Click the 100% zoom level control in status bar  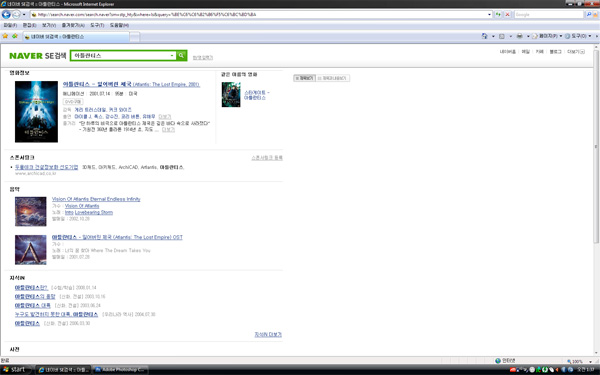[579, 361]
